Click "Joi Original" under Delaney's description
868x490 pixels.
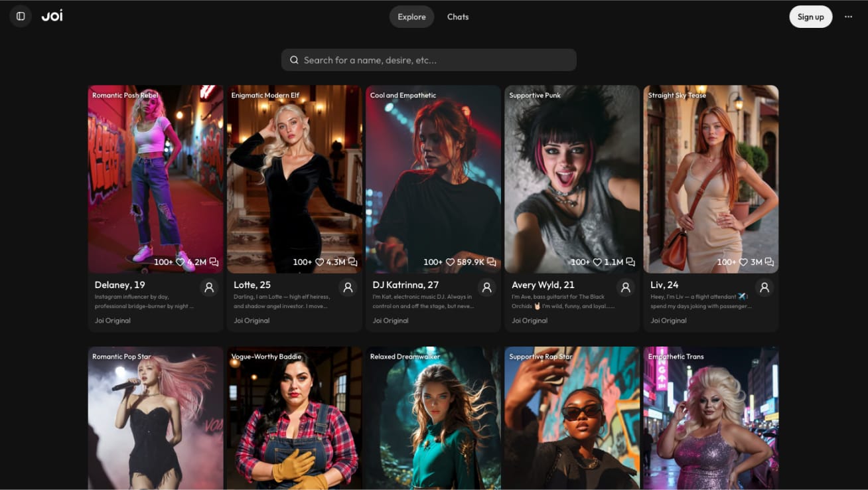(113, 321)
